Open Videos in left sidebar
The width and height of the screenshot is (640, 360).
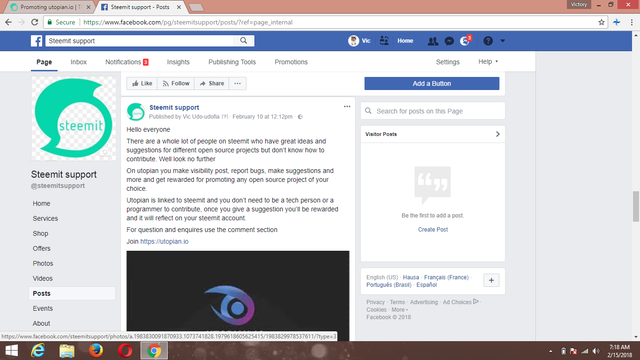(x=42, y=278)
